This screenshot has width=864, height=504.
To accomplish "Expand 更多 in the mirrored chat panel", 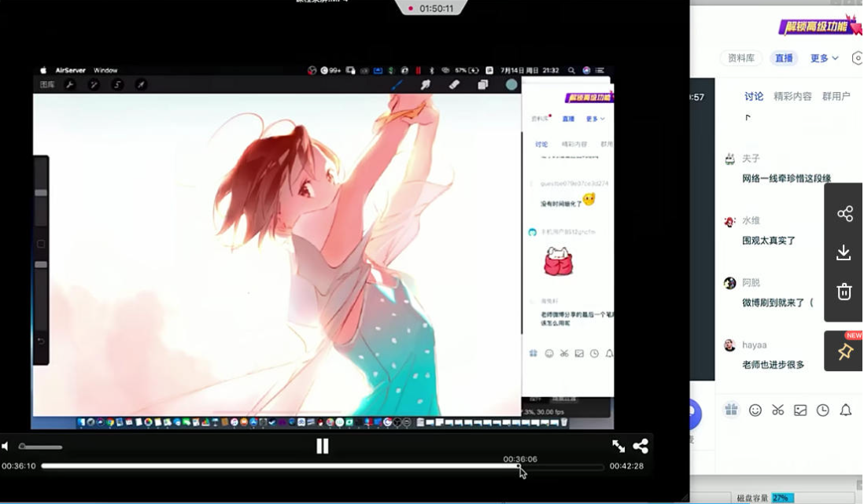I will point(595,119).
